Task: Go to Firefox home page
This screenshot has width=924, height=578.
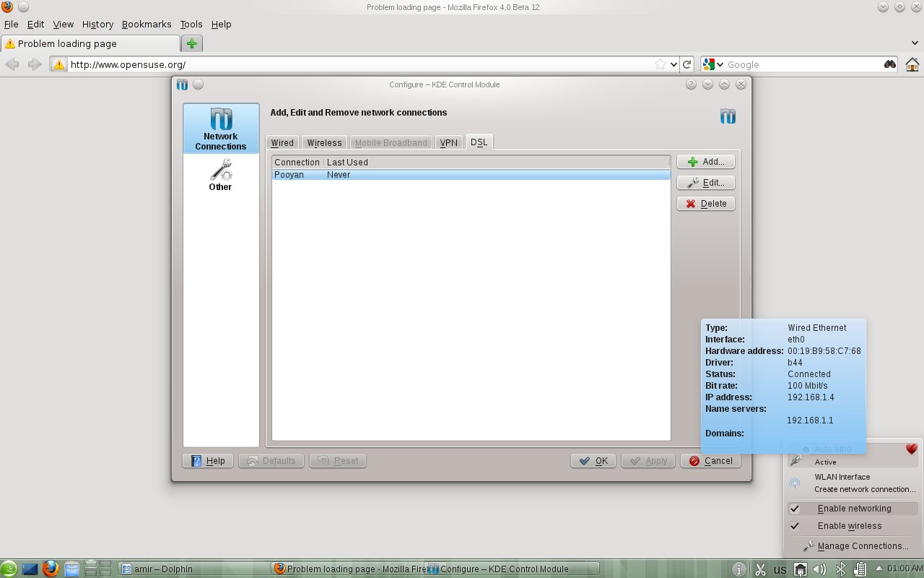Action: pyautogui.click(x=912, y=64)
